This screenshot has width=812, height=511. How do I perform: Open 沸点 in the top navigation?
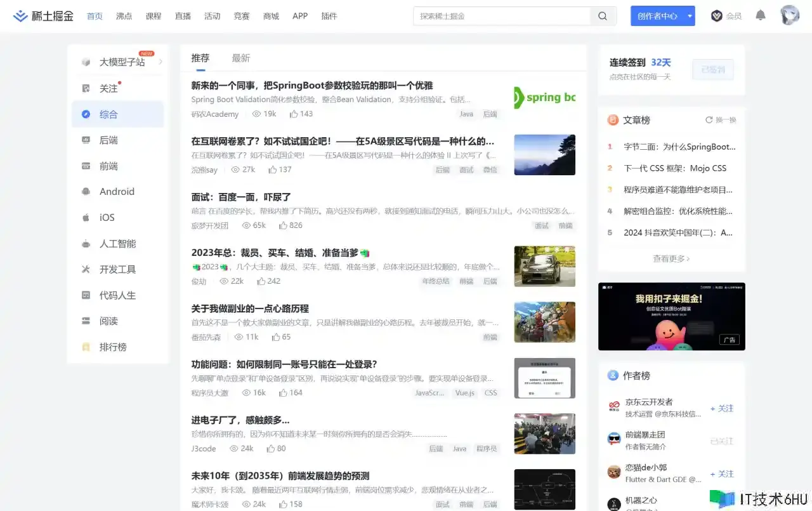(x=124, y=17)
